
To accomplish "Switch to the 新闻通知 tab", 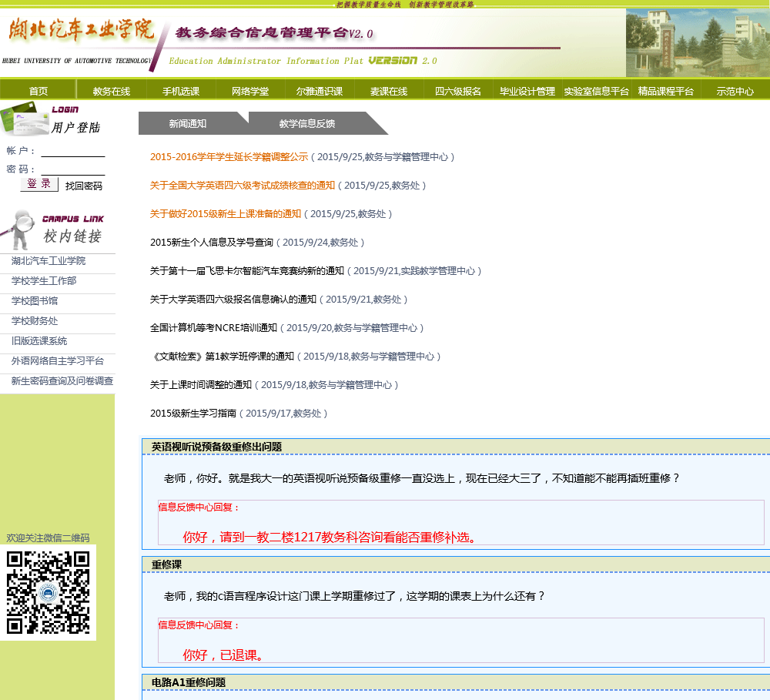I will pyautogui.click(x=188, y=124).
